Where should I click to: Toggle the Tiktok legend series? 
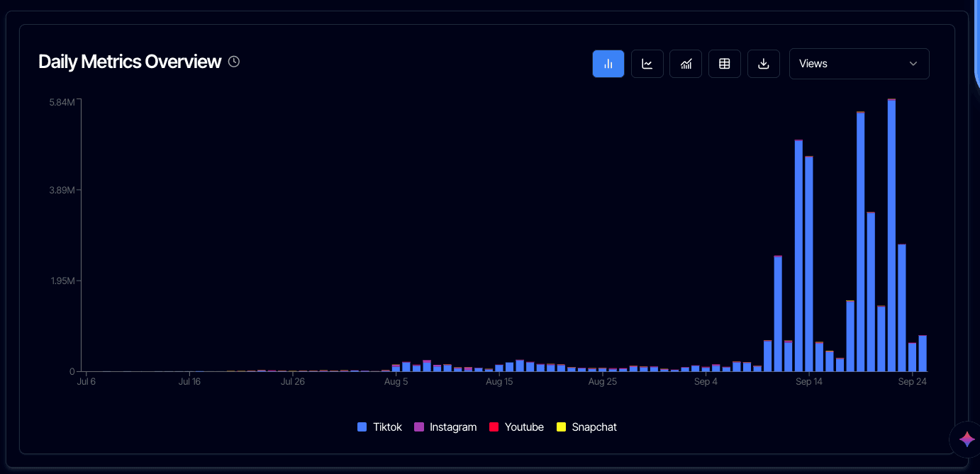(379, 427)
